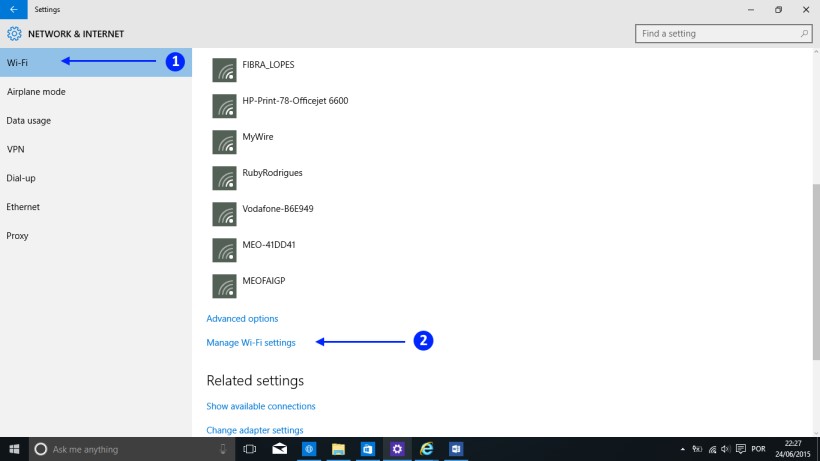
Task: Click the back arrow in Settings
Action: [13, 9]
